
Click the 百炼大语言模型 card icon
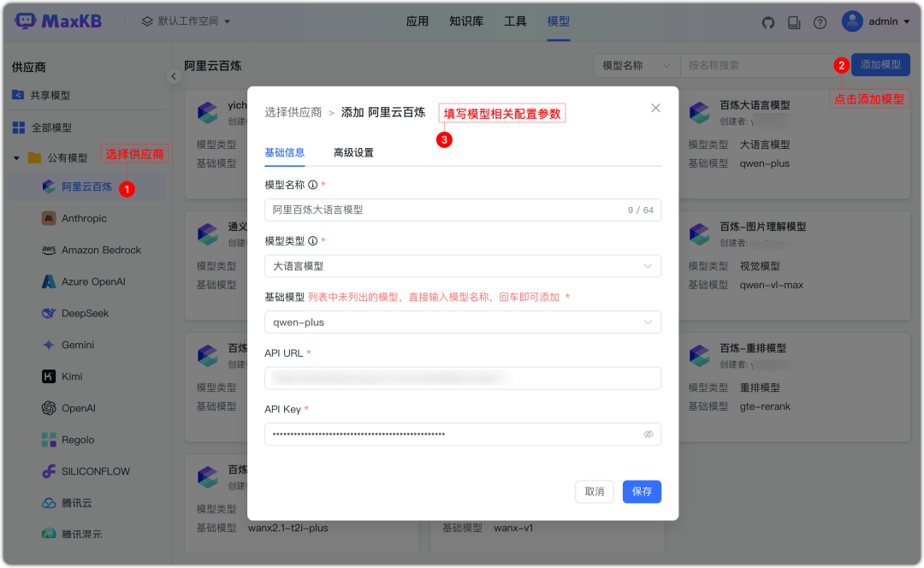coord(700,112)
